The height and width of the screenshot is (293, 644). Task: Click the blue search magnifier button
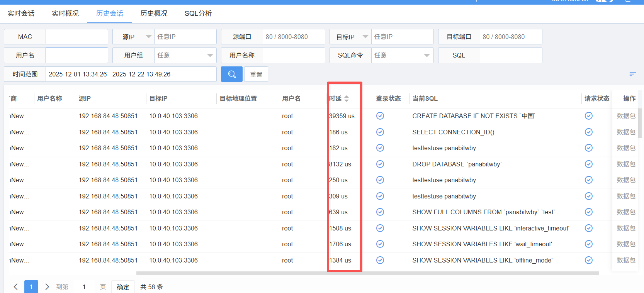232,74
